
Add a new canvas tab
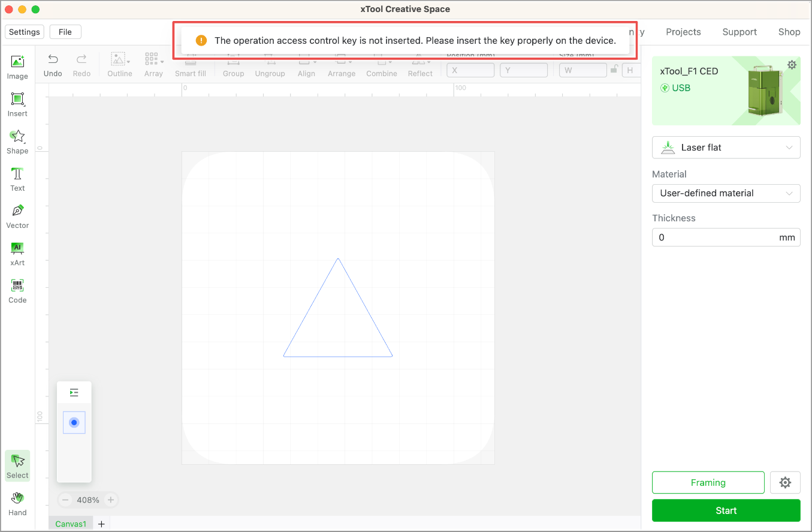101,524
